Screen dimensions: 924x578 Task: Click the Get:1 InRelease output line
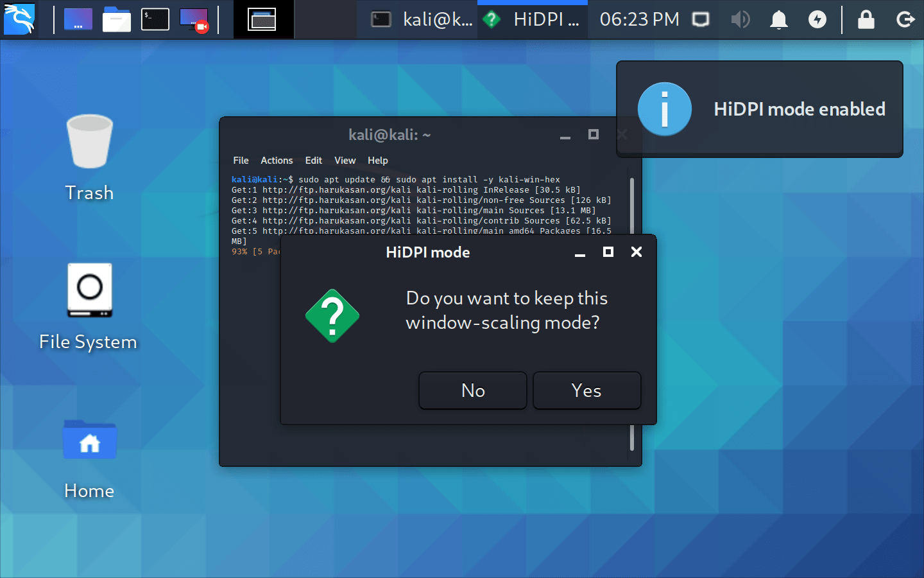tap(406, 190)
